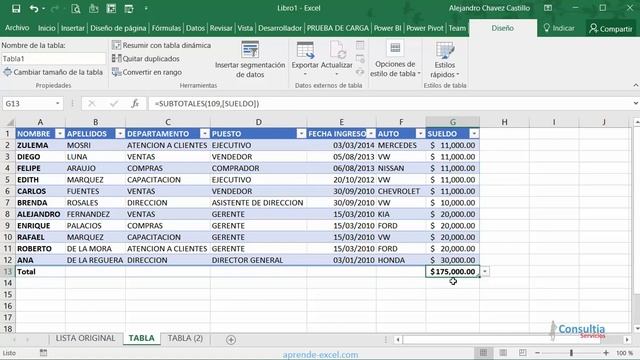Open the AUTO column filter dropdown
640x360 pixels.
(420, 134)
